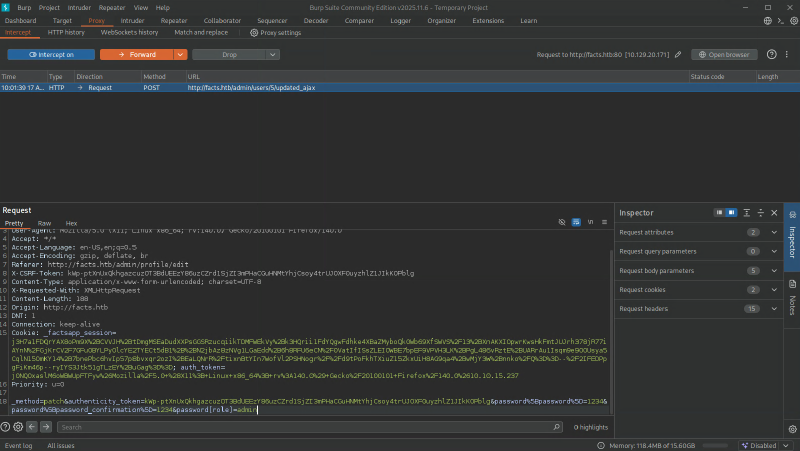Open the Drop button dropdown arrow
Screen dimensions: 800x451
[273, 55]
